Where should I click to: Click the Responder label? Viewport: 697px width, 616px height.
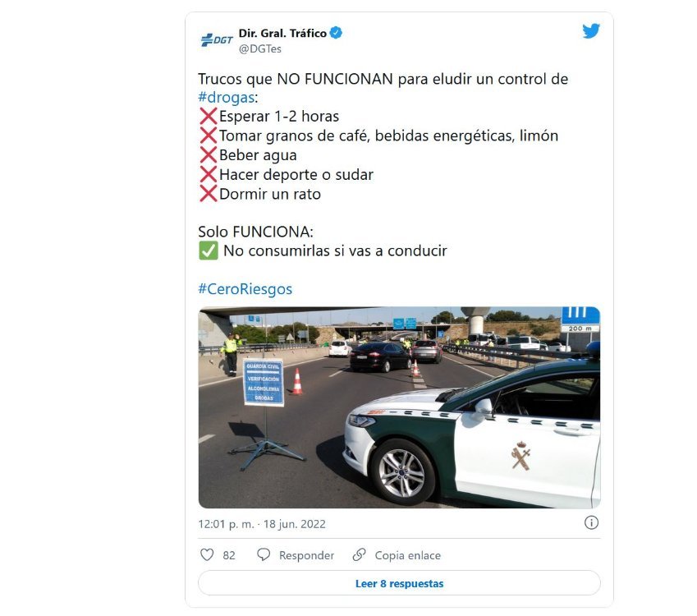(x=306, y=555)
